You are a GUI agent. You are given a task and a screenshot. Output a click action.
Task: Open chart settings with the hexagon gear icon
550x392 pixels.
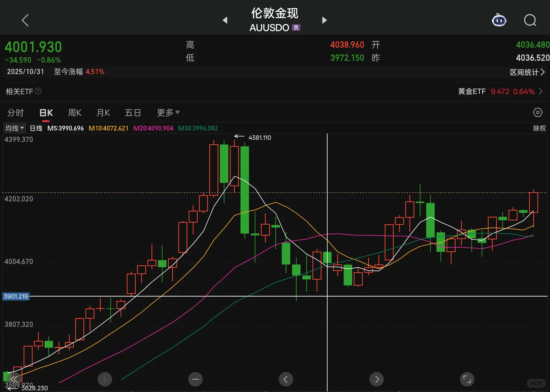[x=538, y=113]
